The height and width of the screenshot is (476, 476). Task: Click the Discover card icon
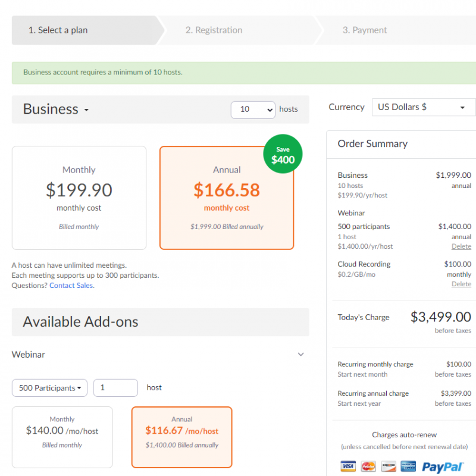[x=389, y=466]
